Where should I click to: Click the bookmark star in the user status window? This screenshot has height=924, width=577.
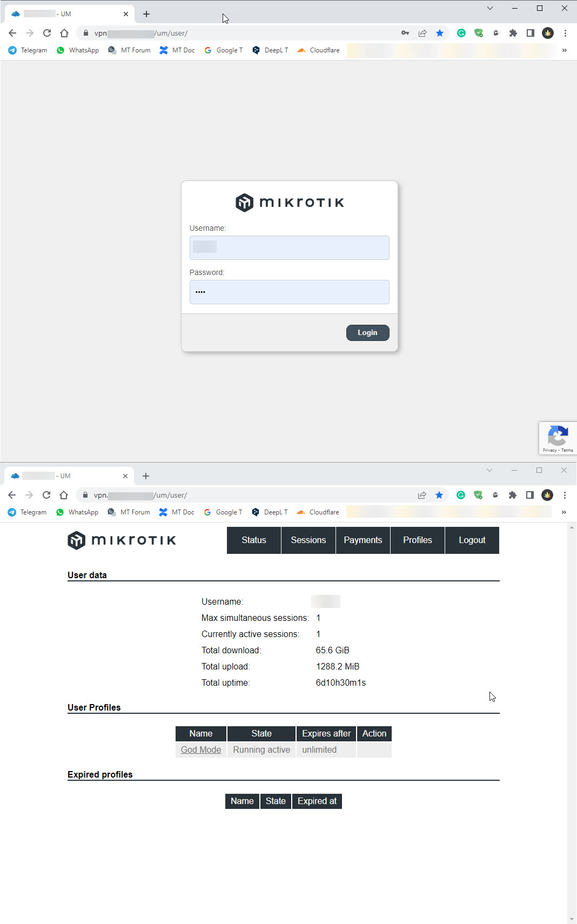click(439, 495)
